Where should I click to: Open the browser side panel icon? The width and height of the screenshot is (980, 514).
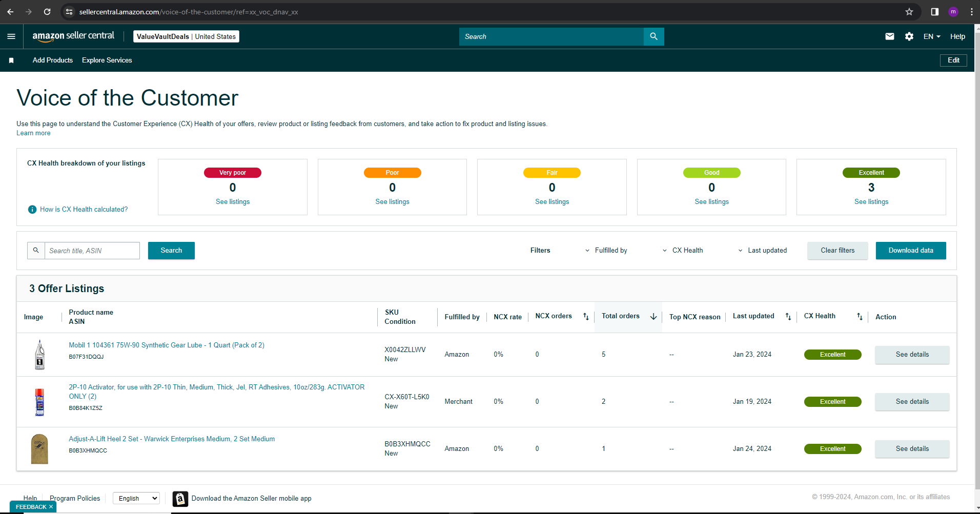pyautogui.click(x=935, y=12)
